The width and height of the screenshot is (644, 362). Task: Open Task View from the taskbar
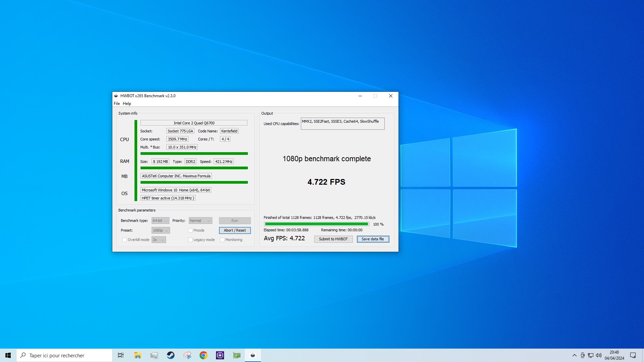(121, 355)
